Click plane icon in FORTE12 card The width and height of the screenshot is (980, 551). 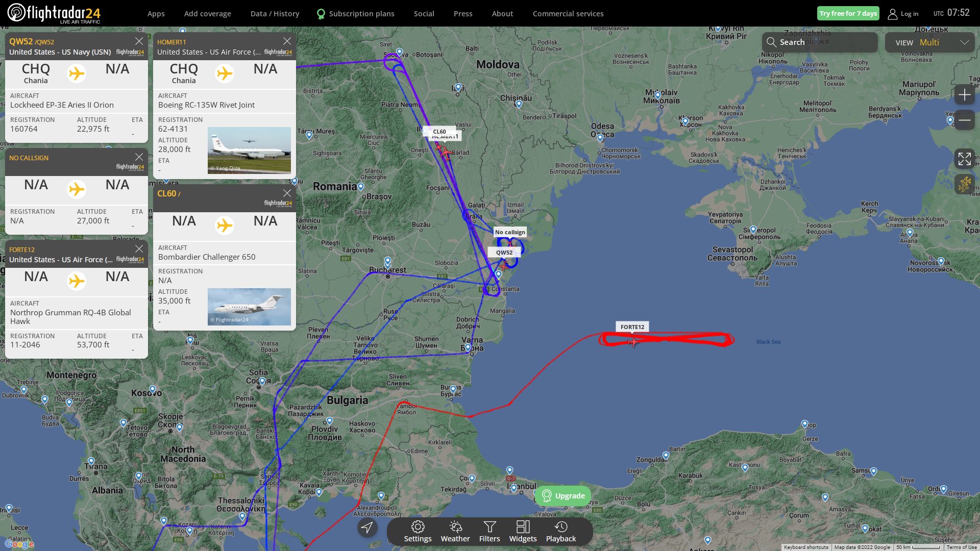tap(77, 281)
